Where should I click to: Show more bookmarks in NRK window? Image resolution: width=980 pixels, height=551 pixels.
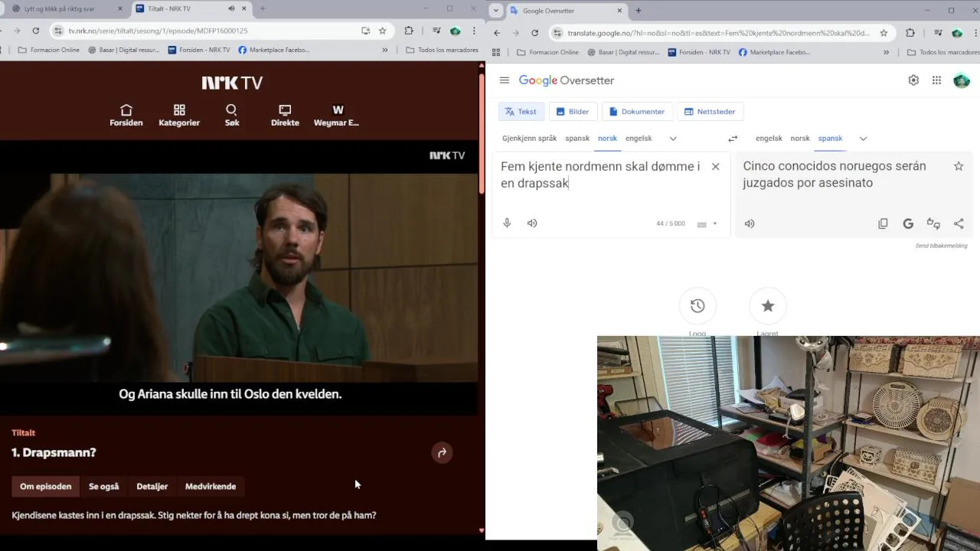click(384, 50)
